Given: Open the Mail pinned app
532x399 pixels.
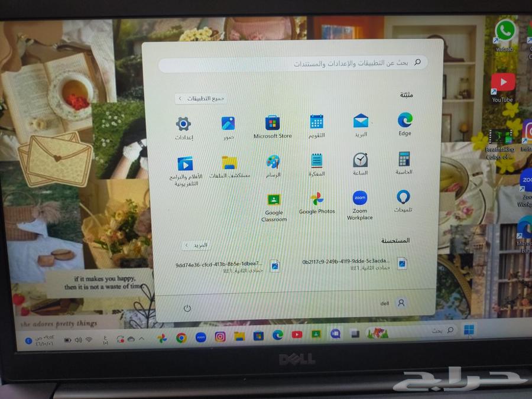Looking at the screenshot, I should [361, 125].
